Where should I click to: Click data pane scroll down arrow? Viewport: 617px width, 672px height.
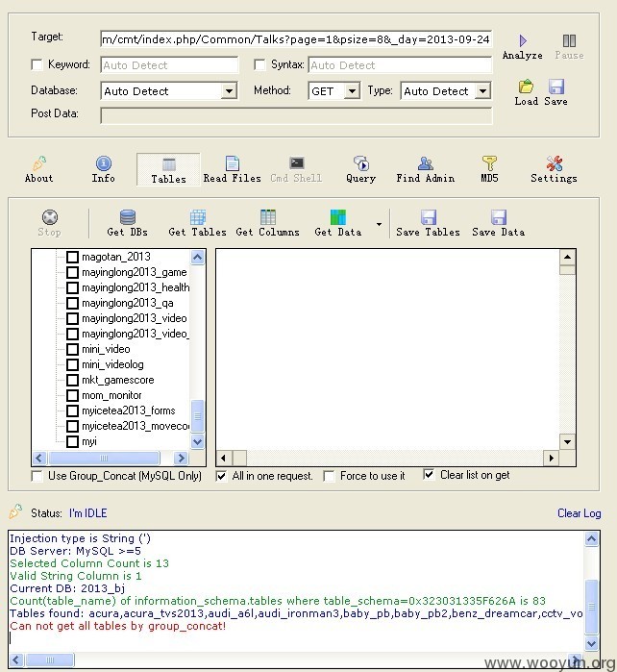567,442
